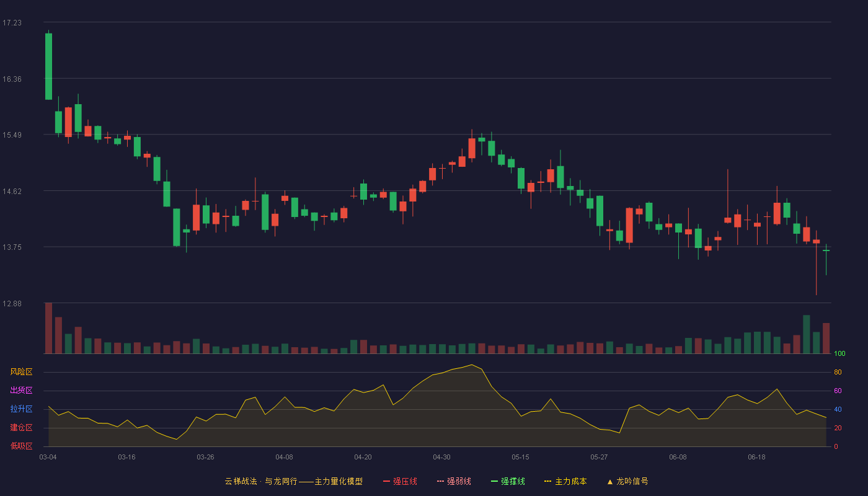Click the red 20 indicator scale value
868x496 pixels.
(x=838, y=428)
